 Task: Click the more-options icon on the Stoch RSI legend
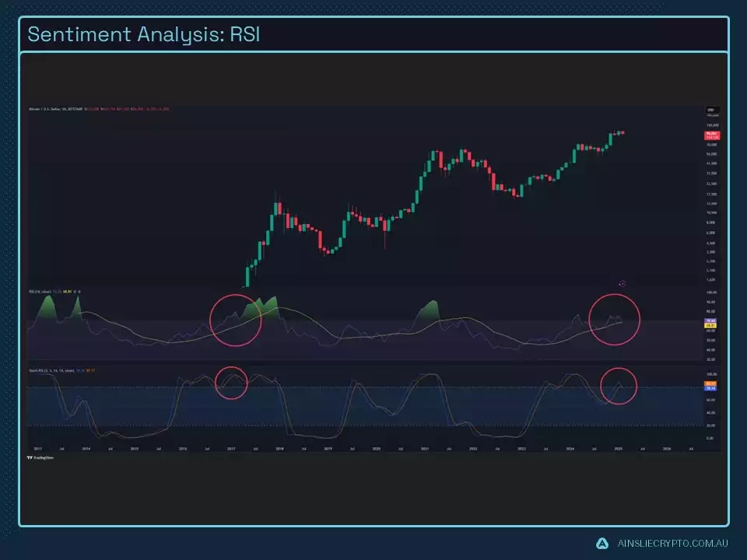click(109, 369)
